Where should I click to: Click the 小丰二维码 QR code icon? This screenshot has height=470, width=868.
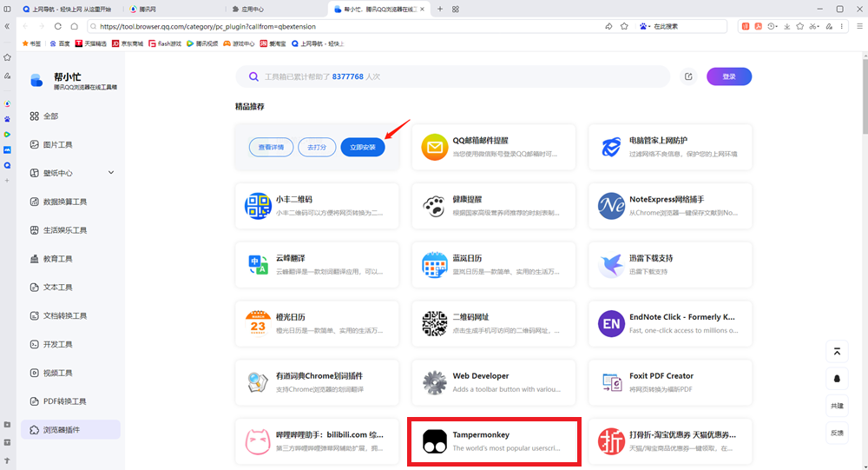257,206
